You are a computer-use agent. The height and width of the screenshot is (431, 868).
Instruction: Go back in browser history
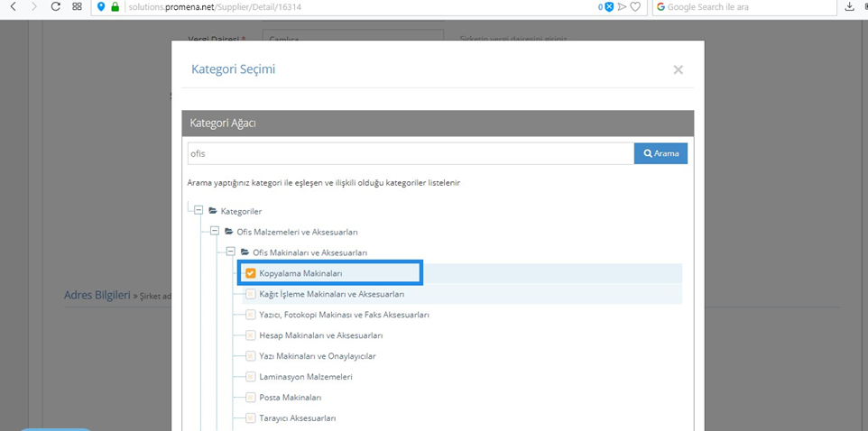point(14,6)
